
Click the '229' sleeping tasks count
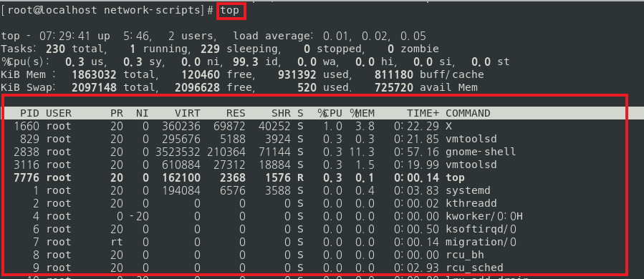click(210, 49)
